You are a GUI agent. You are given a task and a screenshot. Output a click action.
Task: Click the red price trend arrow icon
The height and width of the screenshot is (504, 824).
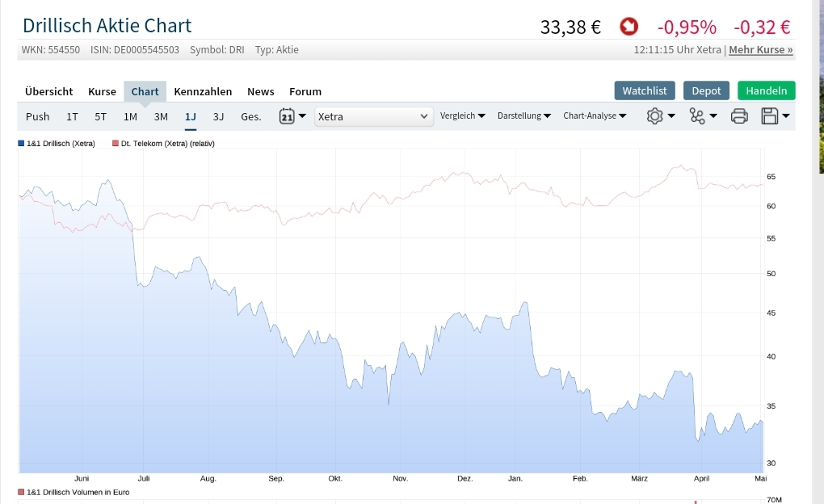629,27
